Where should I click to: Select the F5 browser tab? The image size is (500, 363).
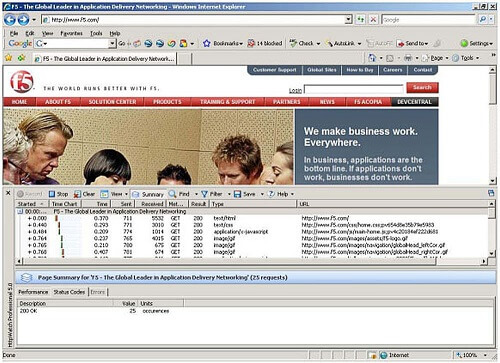[x=105, y=59]
